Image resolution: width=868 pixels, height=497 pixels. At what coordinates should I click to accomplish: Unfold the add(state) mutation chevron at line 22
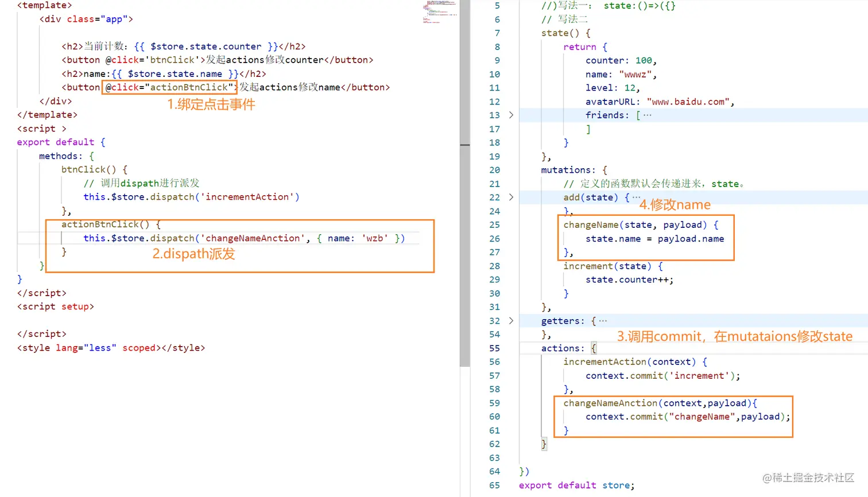point(511,197)
